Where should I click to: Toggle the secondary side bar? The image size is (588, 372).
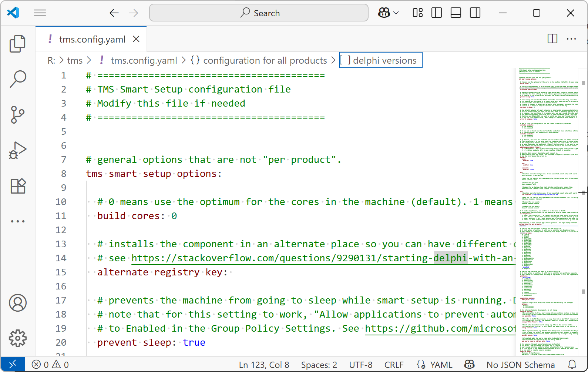[475, 13]
